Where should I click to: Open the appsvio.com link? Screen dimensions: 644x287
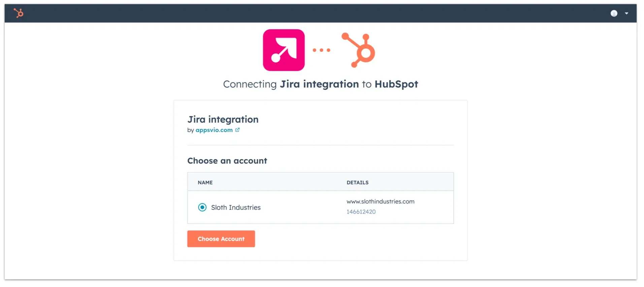215,130
